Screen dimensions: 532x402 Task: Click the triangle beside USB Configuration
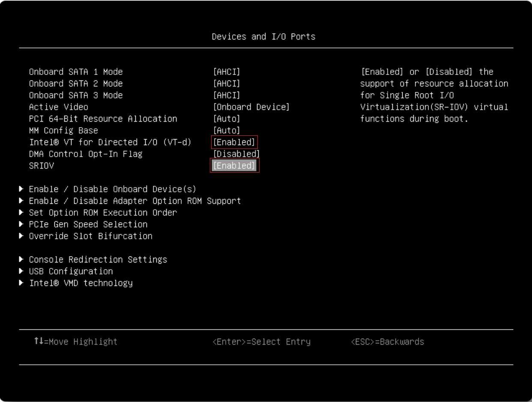coord(22,271)
